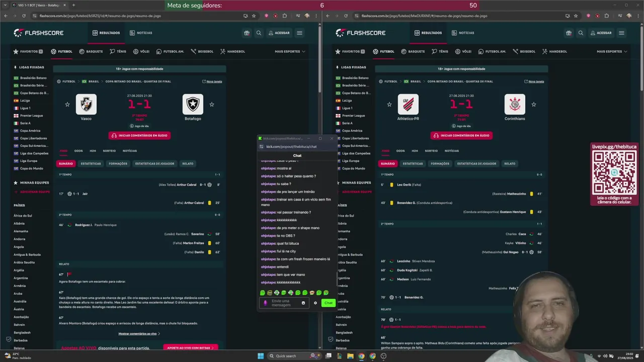
Task: Open Nova janela link in left window
Action: pyautogui.click(x=212, y=81)
